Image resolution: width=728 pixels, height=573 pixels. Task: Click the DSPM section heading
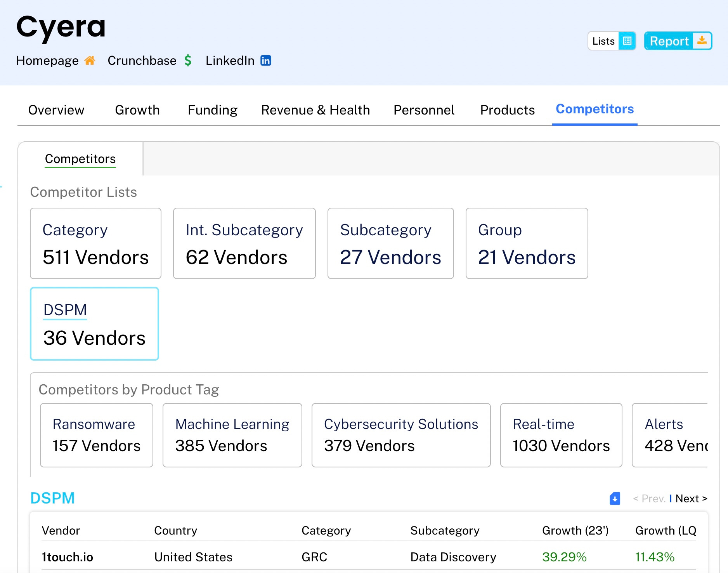click(52, 498)
